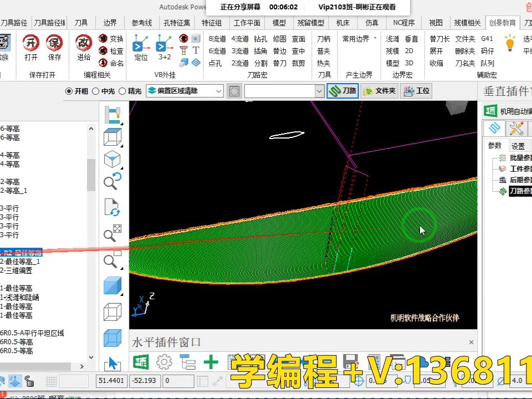Click the 进给 feed-rate icon
Viewport: 532px width, 399px height.
point(84,43)
